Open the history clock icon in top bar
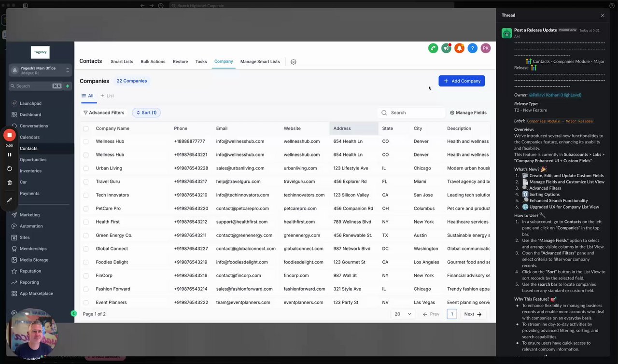 (x=161, y=6)
